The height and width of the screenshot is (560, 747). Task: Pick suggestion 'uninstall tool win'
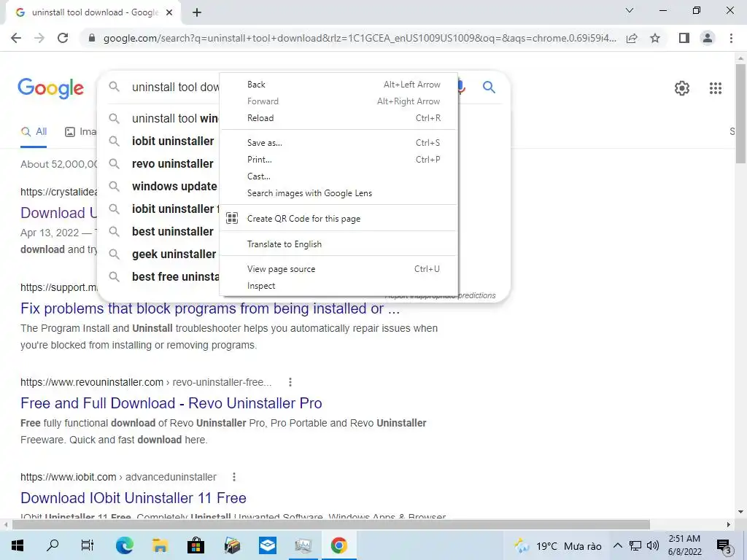(x=175, y=118)
